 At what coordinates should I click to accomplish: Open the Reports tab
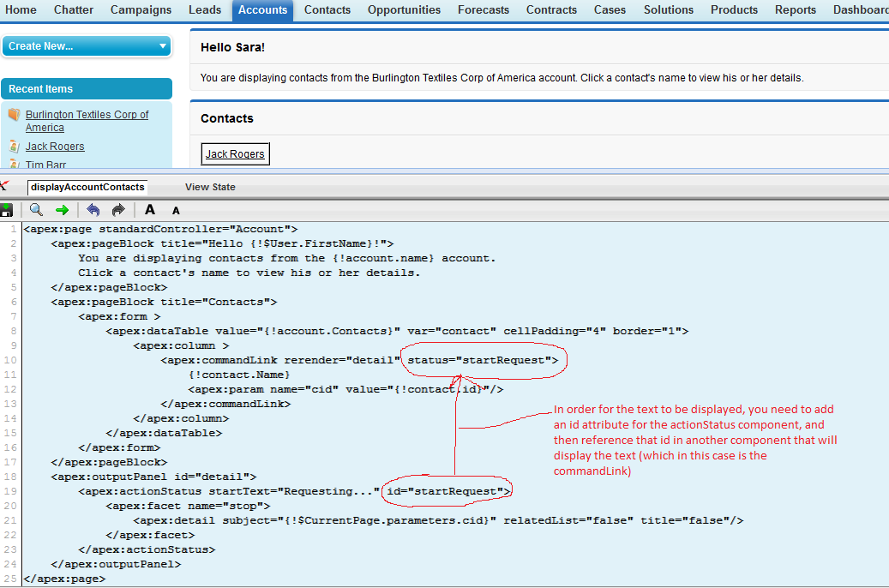pyautogui.click(x=795, y=10)
